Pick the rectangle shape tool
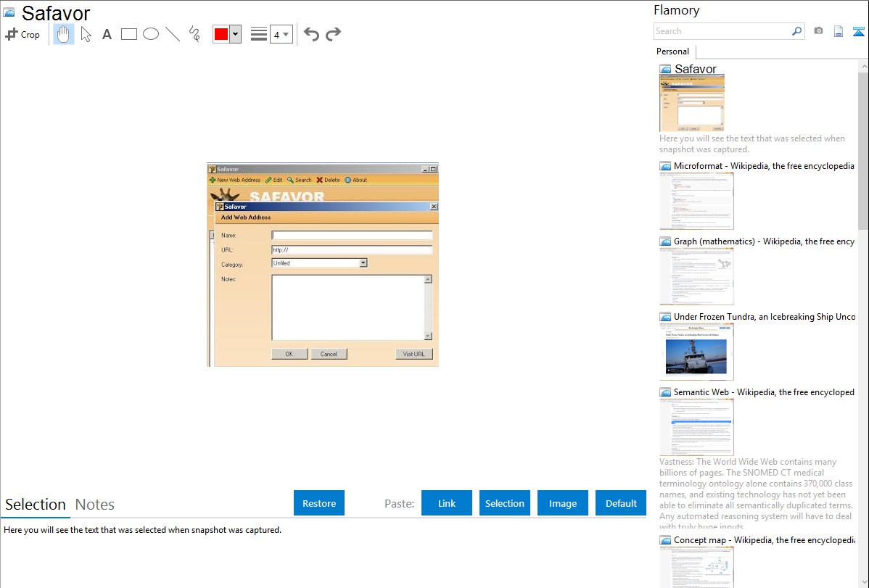The height and width of the screenshot is (588, 869). pos(129,34)
